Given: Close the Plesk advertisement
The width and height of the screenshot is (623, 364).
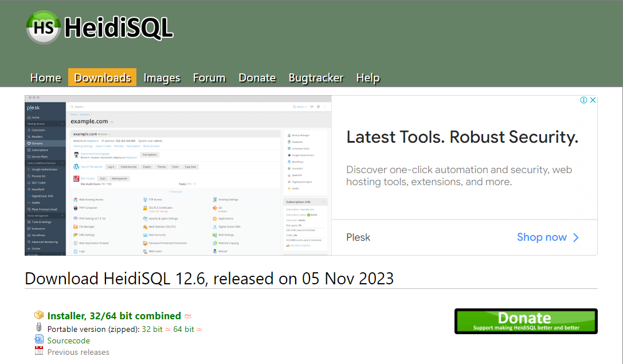Looking at the screenshot, I should pyautogui.click(x=593, y=100).
